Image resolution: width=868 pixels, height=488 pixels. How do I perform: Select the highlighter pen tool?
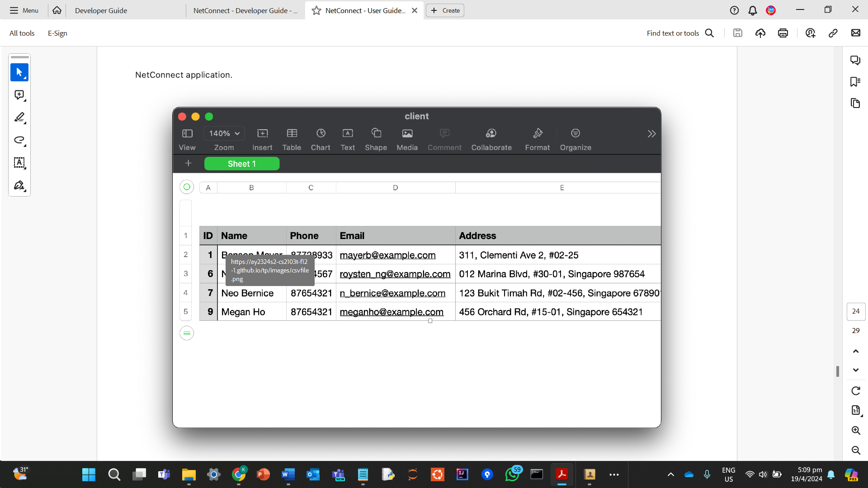tap(19, 117)
